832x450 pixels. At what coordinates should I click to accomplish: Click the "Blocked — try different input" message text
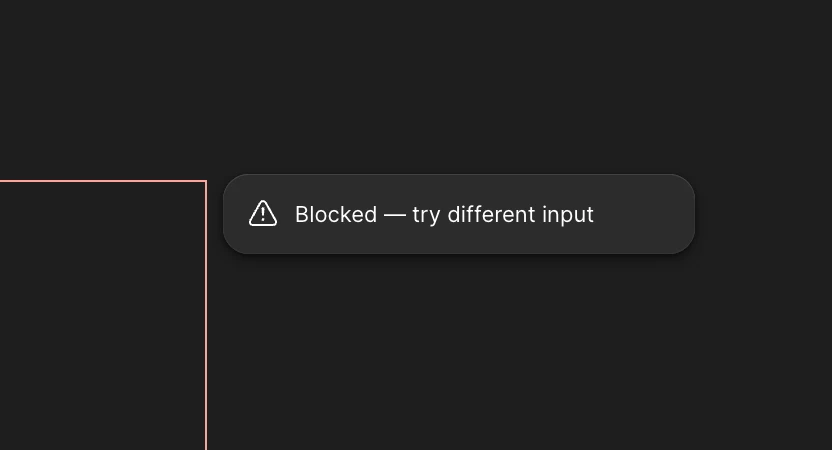[x=444, y=214]
